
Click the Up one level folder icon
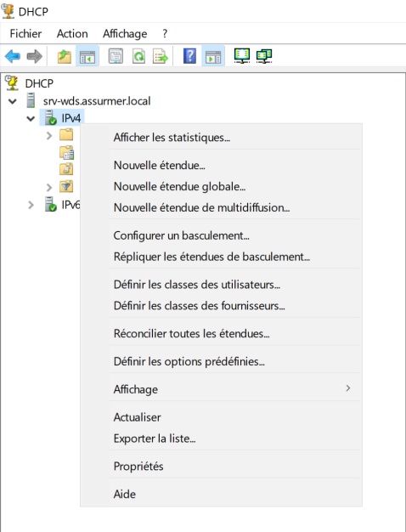click(64, 56)
